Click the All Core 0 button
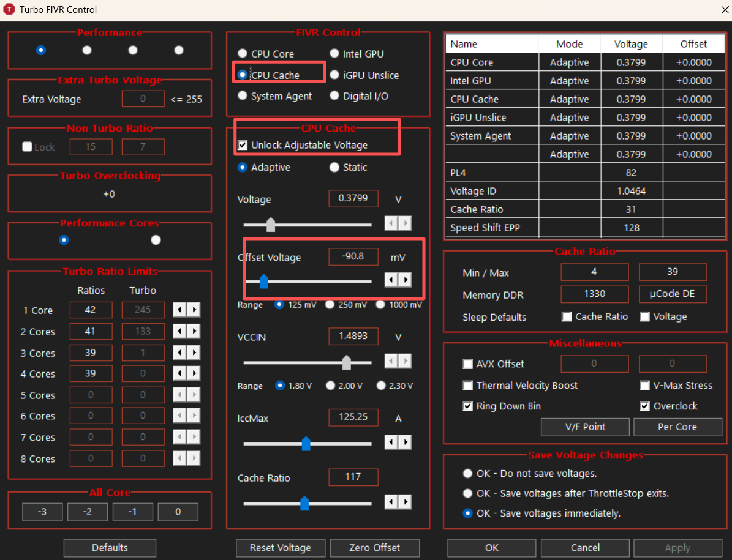 [178, 512]
